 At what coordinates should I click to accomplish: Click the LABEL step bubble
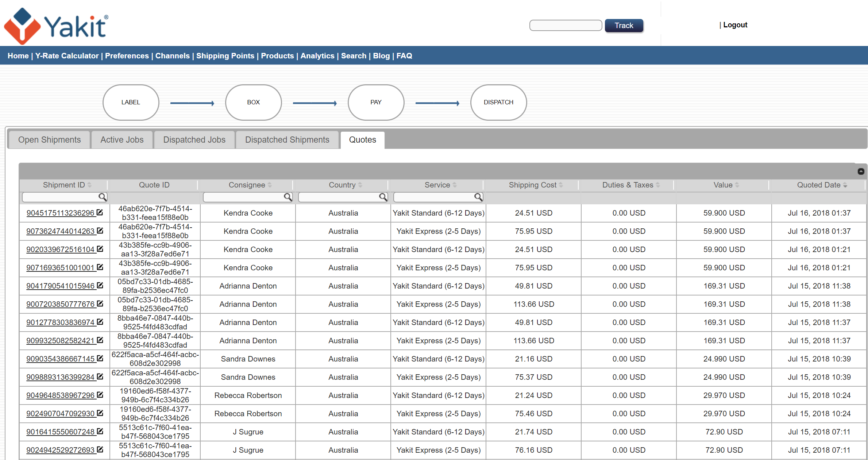[131, 102]
